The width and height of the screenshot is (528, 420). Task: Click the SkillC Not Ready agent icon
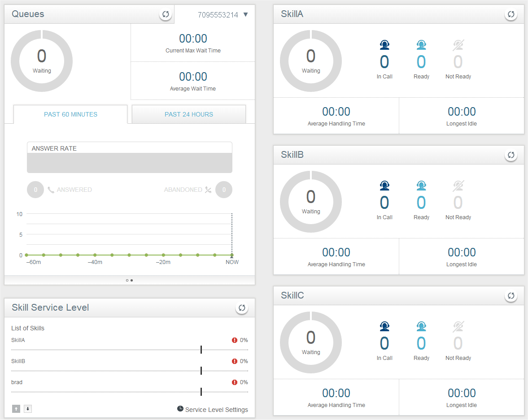(458, 326)
